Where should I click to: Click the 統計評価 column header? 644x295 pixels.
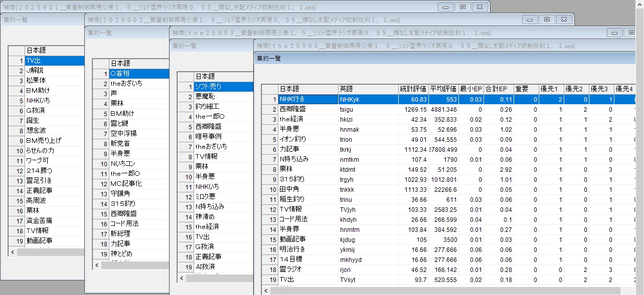(x=413, y=89)
